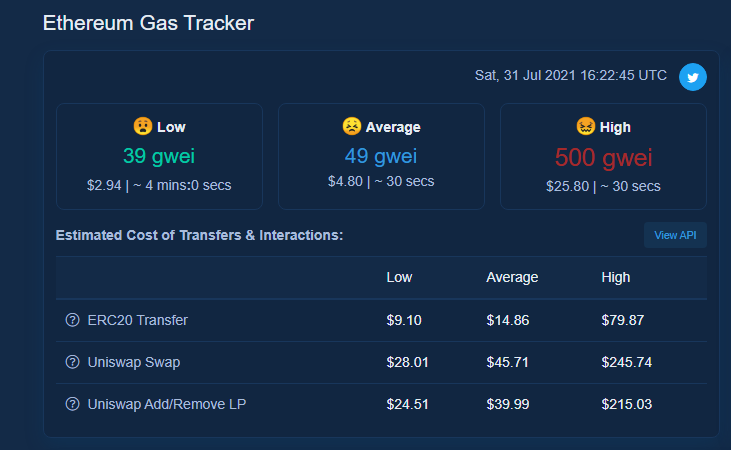Select the Average 49 gwei card

coord(381,156)
